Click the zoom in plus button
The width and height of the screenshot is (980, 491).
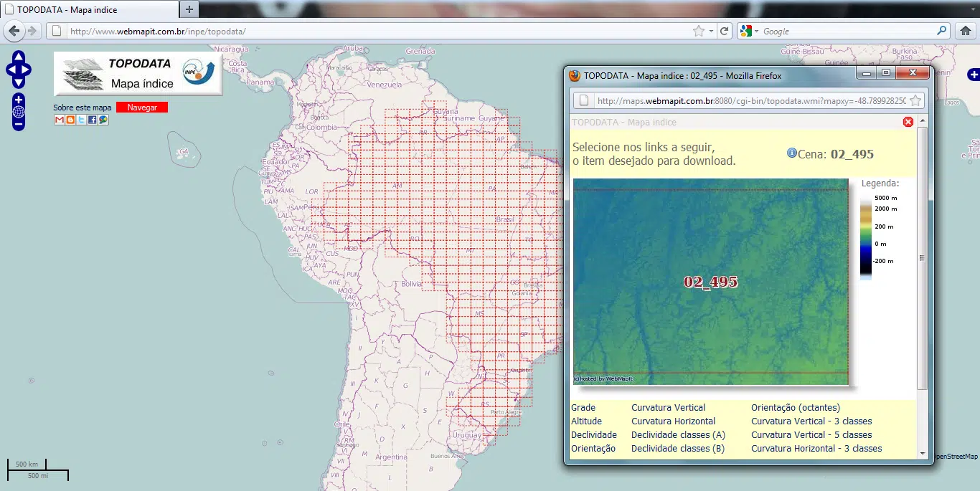coord(19,99)
